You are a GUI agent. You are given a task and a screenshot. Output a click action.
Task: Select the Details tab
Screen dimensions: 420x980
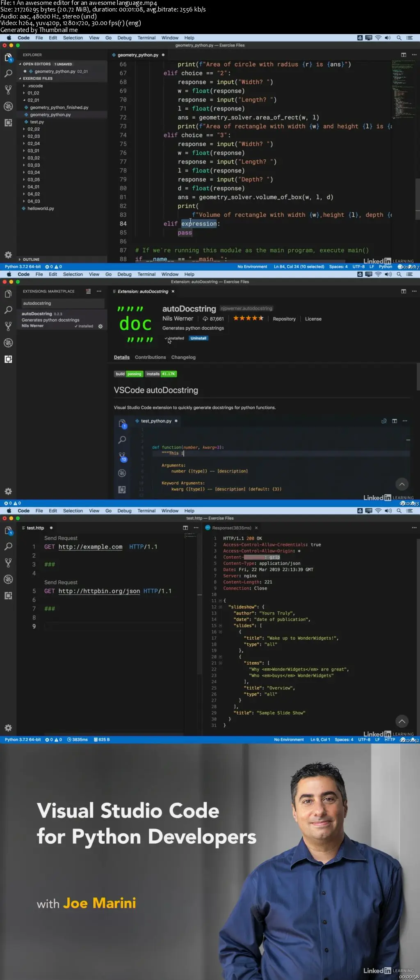[122, 357]
